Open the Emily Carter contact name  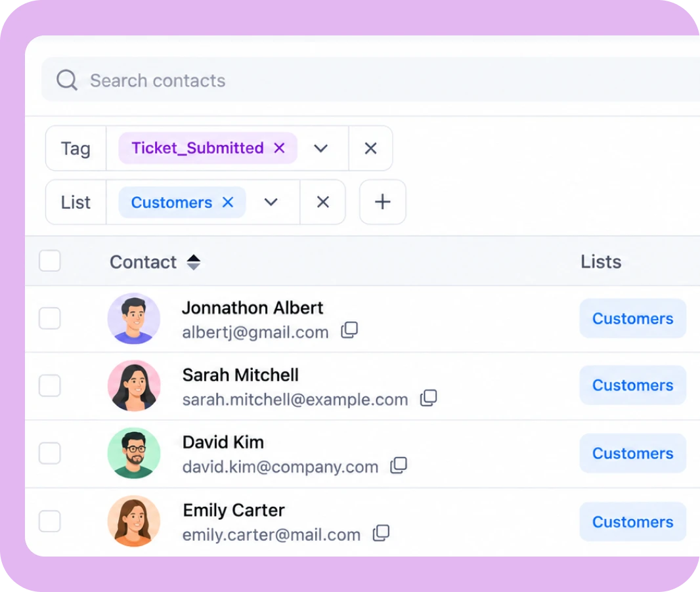click(x=234, y=511)
